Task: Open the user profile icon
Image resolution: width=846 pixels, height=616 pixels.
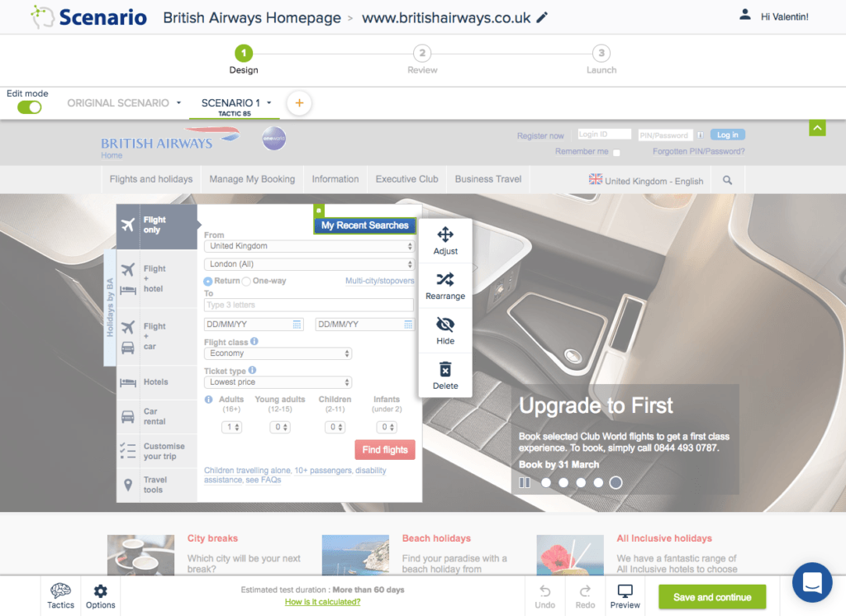Action: click(744, 15)
